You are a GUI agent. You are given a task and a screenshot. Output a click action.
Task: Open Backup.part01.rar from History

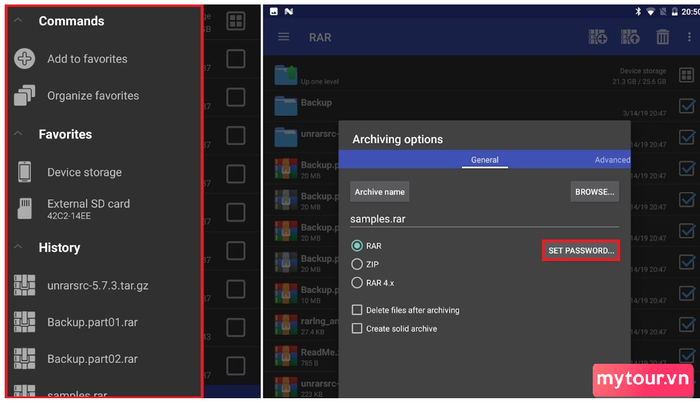point(92,322)
